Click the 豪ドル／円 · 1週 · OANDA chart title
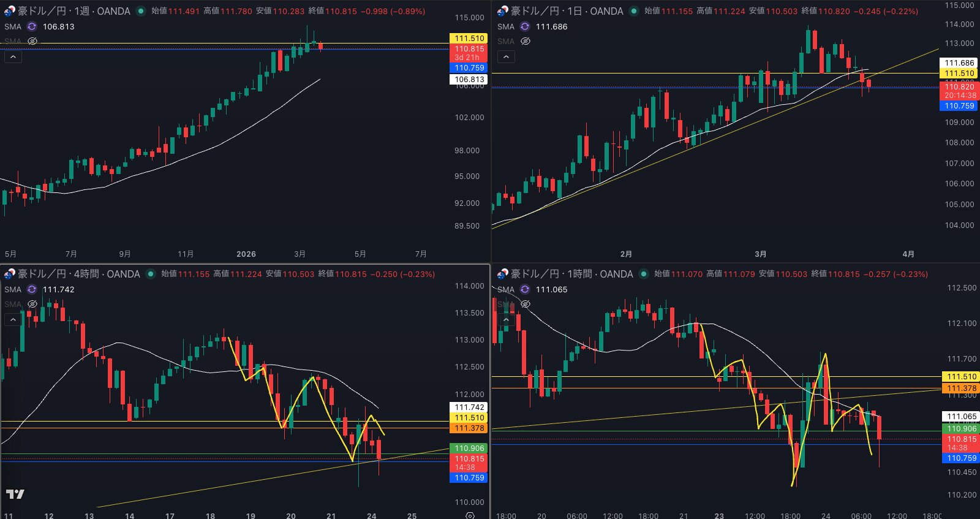The height and width of the screenshot is (519, 980). (x=74, y=11)
